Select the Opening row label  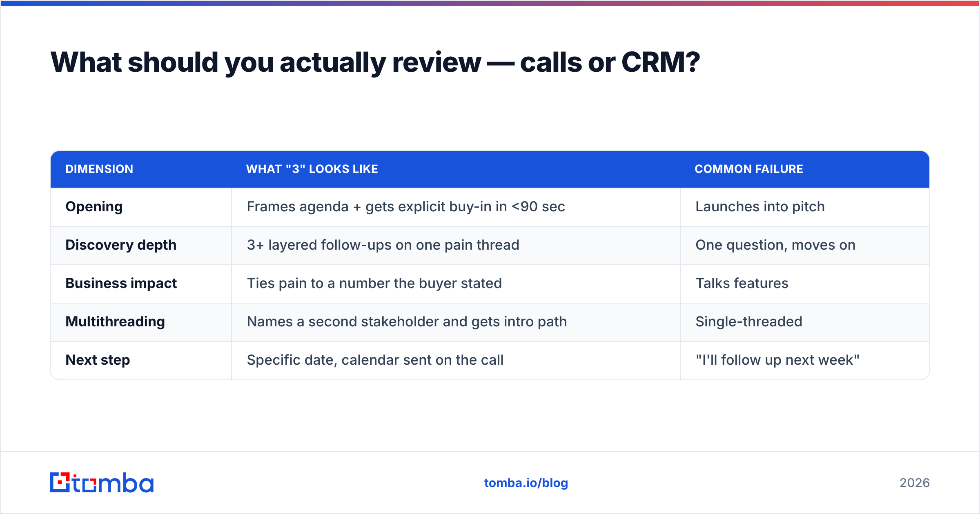point(94,207)
